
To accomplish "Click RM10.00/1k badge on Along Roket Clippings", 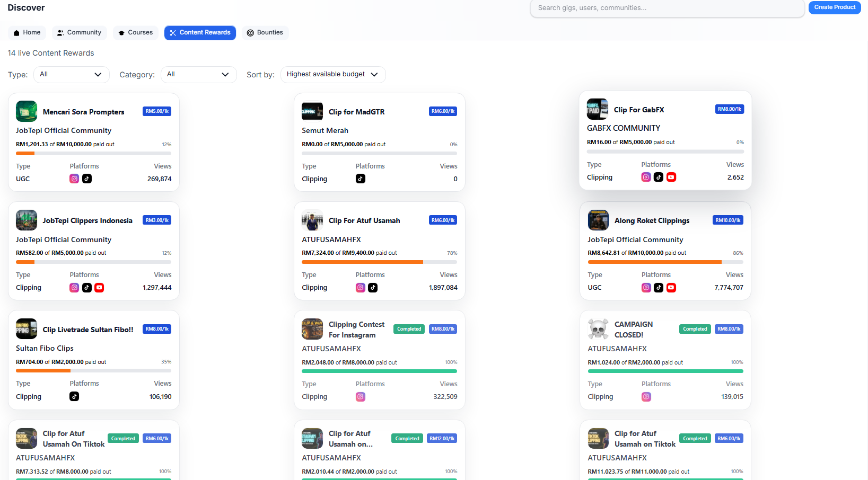I will (x=728, y=220).
